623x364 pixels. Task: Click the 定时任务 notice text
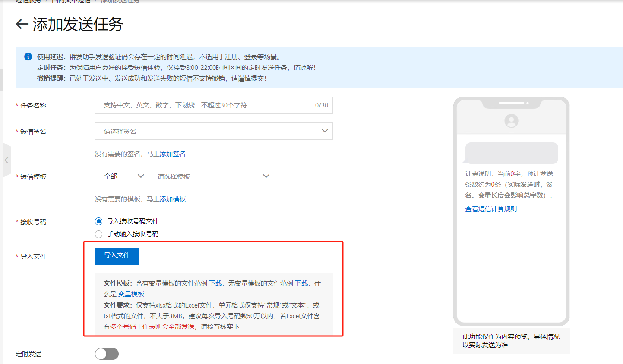(177, 68)
